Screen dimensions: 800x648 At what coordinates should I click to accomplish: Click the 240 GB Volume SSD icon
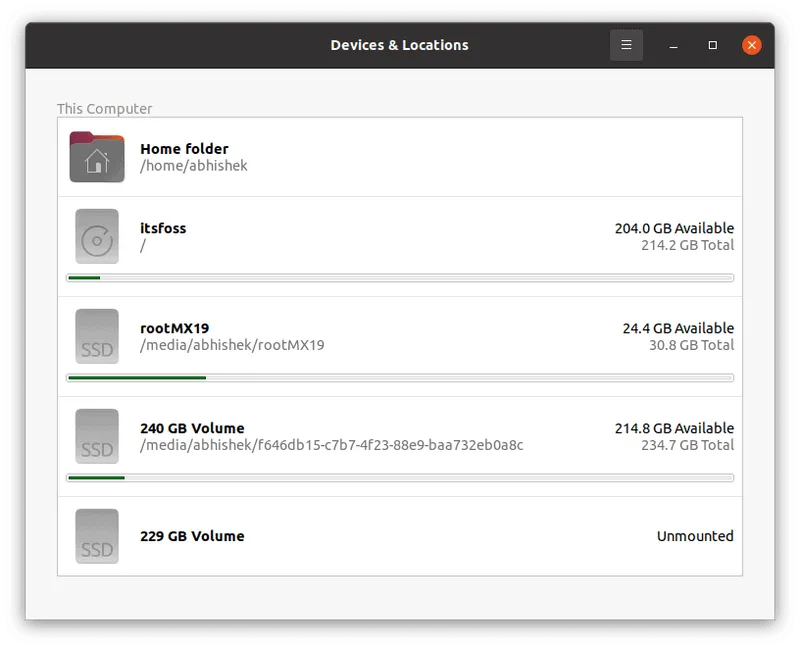coord(97,436)
